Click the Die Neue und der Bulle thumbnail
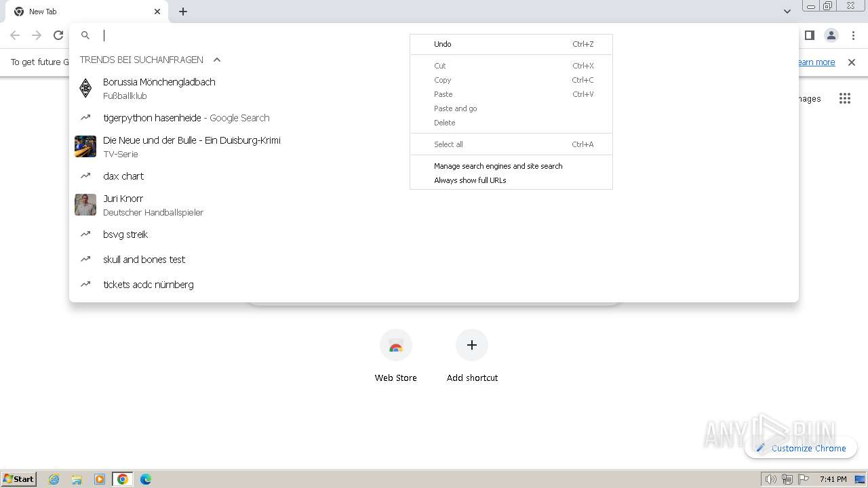Image resolution: width=868 pixels, height=488 pixels. coord(85,146)
